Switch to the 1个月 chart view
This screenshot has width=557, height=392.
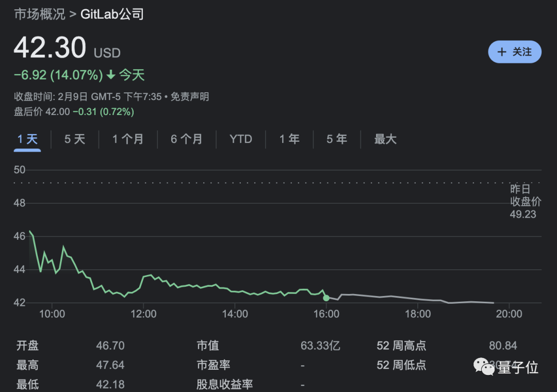coord(127,139)
